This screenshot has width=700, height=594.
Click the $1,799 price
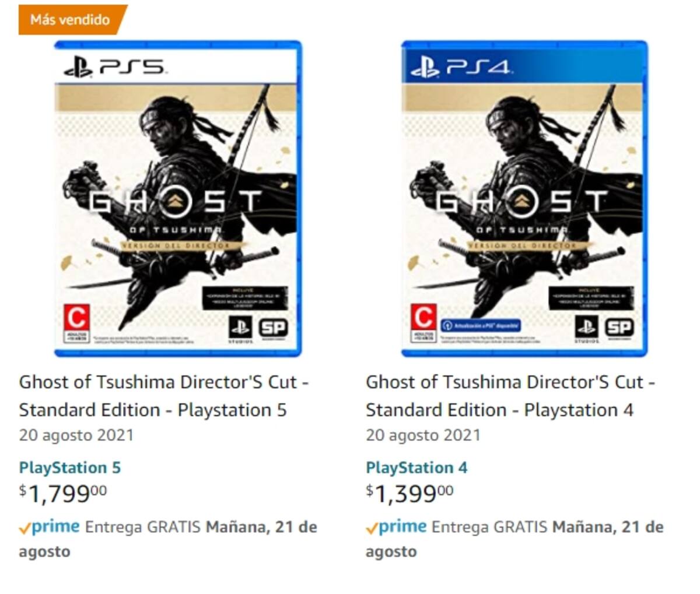coord(63,494)
